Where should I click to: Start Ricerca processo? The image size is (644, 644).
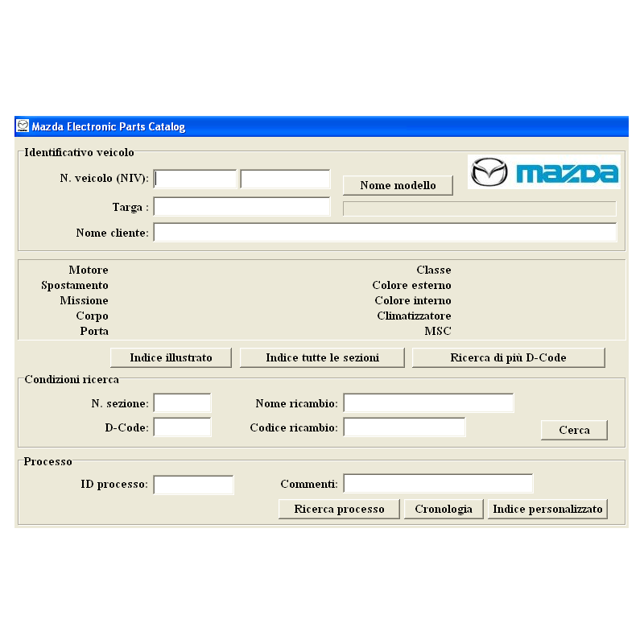pos(339,510)
